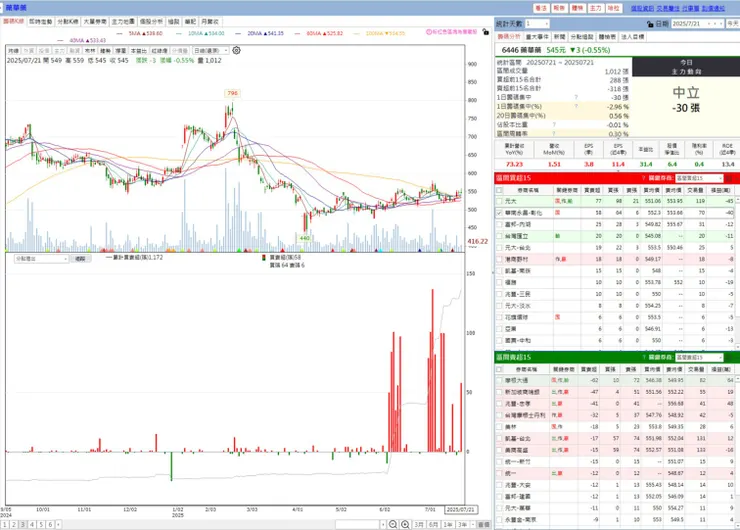Tick checkbox of row with price 545.08

tap(499, 236)
